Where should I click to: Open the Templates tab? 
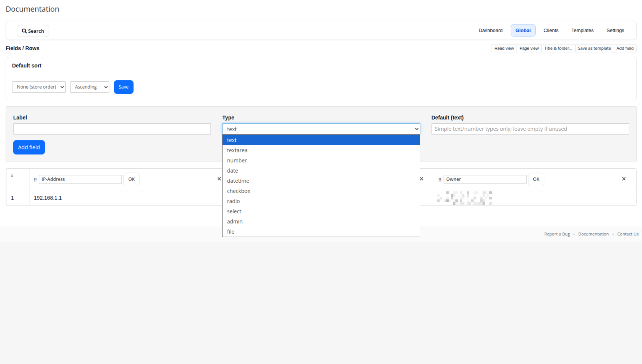(582, 30)
